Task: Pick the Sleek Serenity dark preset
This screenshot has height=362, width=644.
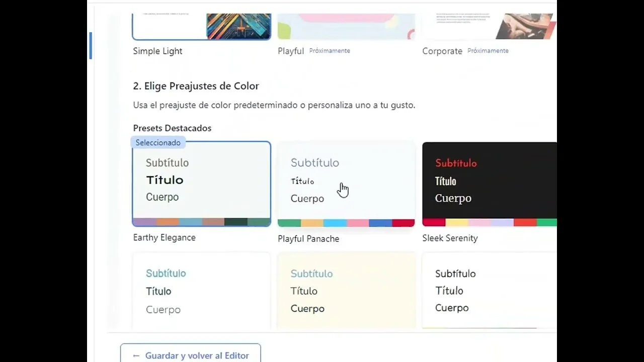Action: coord(489,182)
